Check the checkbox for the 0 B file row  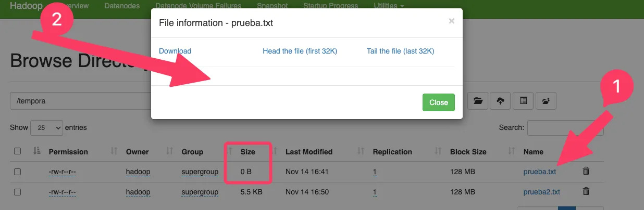coord(18,172)
